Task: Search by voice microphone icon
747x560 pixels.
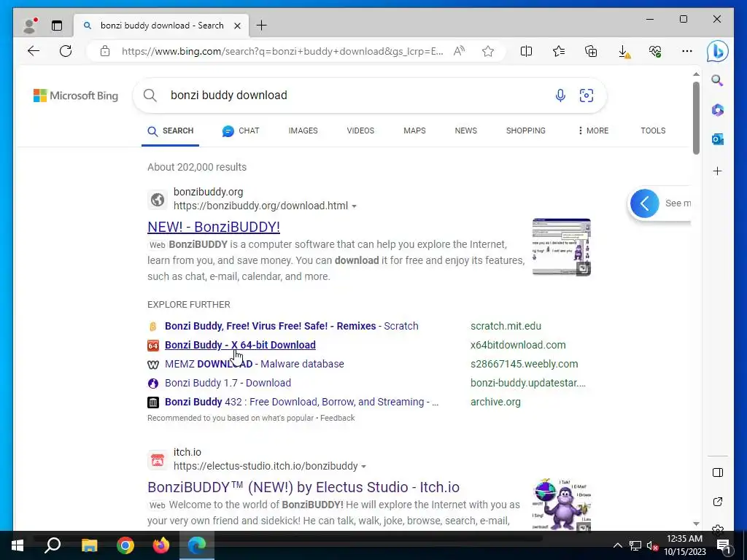Action: [560, 96]
